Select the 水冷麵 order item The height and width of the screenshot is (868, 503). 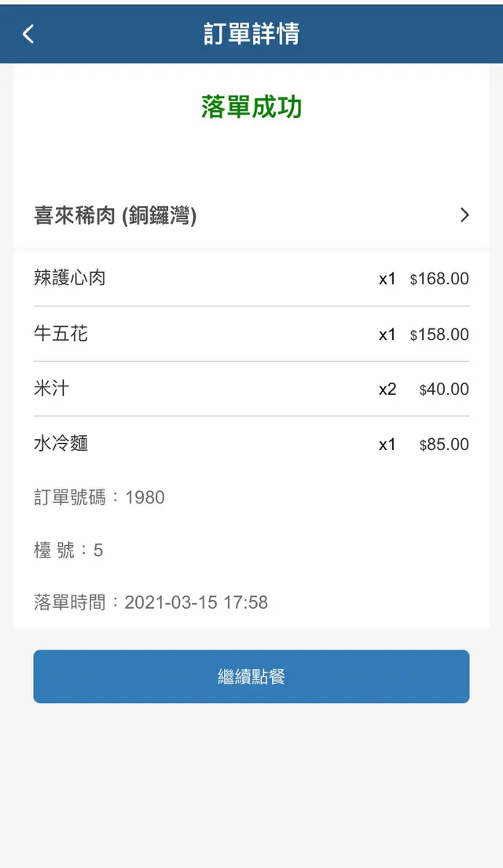[61, 444]
